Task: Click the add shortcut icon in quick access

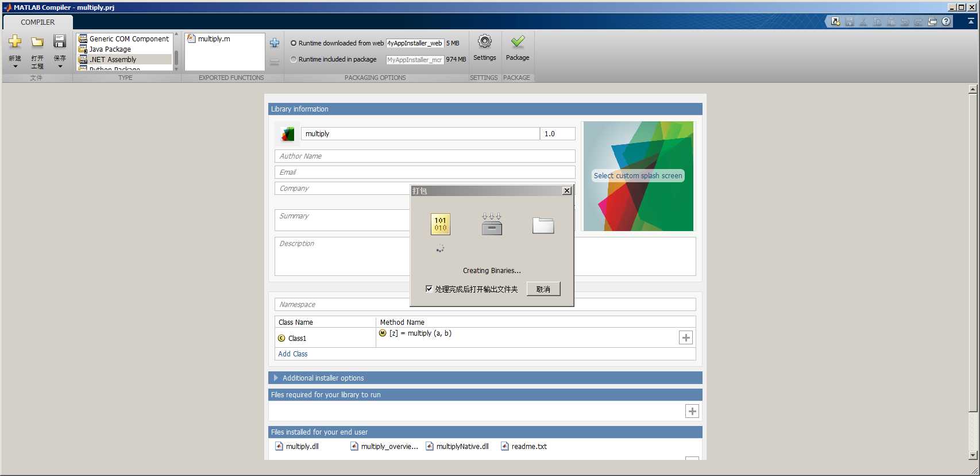Action: pos(836,22)
